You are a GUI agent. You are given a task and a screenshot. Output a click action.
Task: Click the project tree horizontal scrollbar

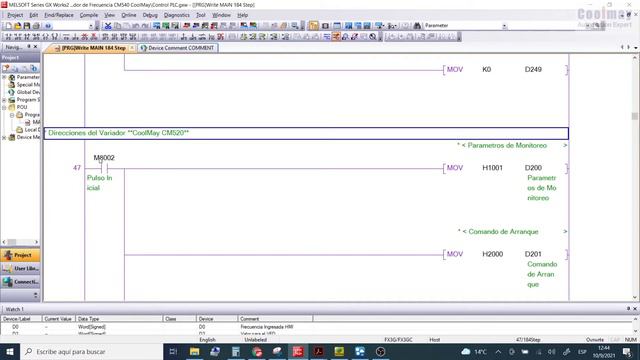(20, 242)
